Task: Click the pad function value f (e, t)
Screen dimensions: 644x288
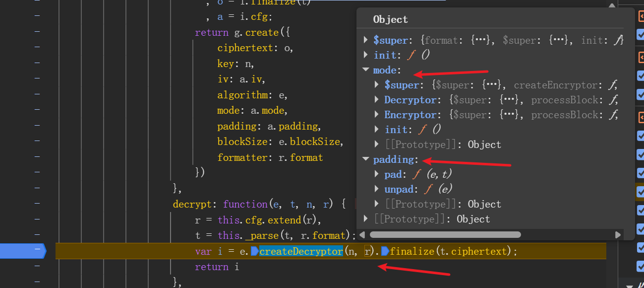Action: coord(432,174)
